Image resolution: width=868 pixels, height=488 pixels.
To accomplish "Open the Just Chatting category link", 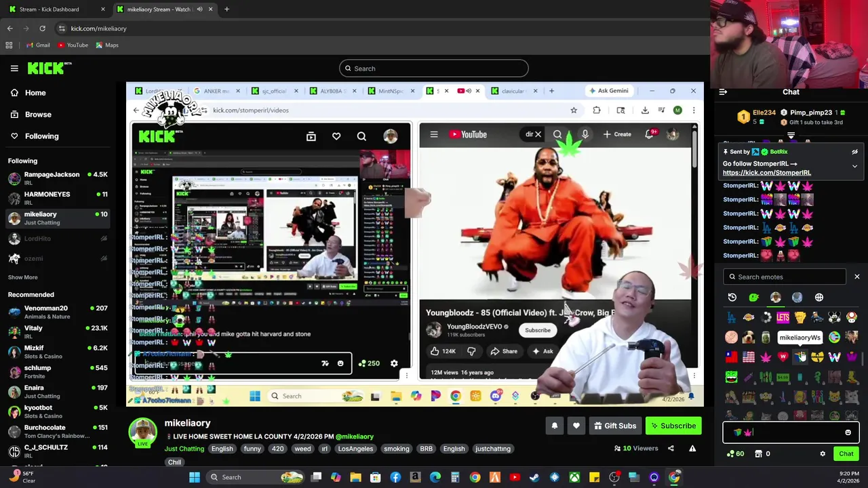I will (184, 449).
